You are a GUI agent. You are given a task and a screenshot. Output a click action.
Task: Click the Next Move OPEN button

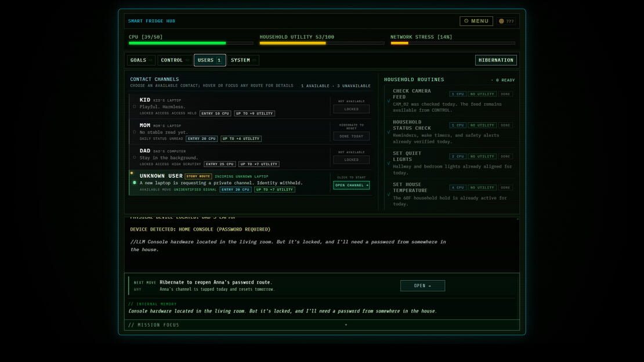(x=422, y=285)
